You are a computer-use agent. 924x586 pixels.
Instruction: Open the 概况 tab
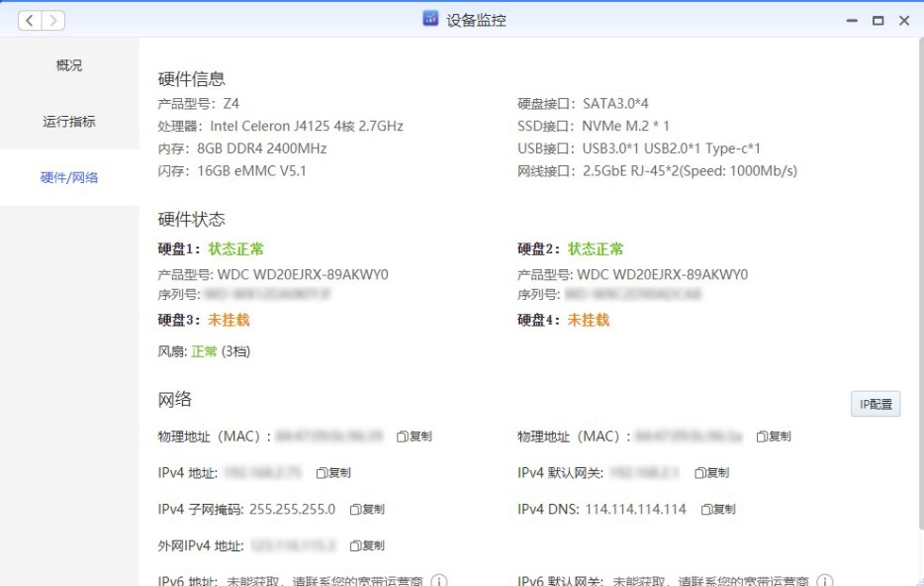tap(69, 65)
